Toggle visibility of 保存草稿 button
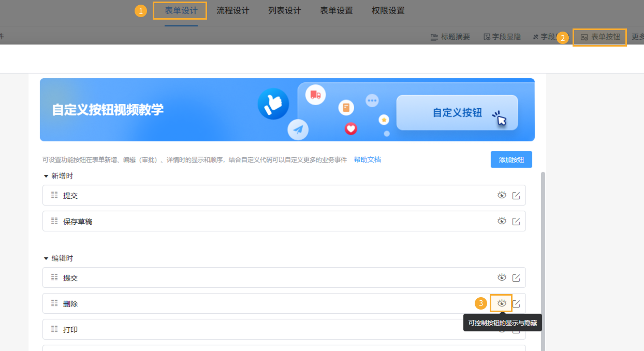The height and width of the screenshot is (351, 644). pos(502,221)
